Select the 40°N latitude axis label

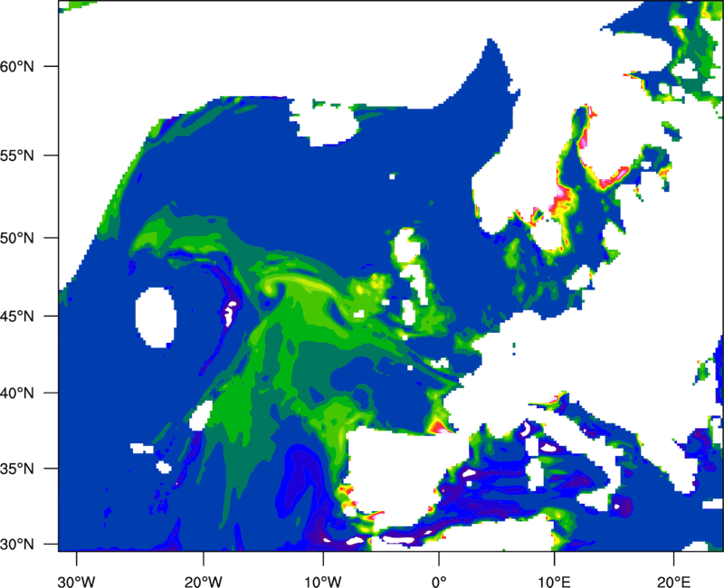25,394
